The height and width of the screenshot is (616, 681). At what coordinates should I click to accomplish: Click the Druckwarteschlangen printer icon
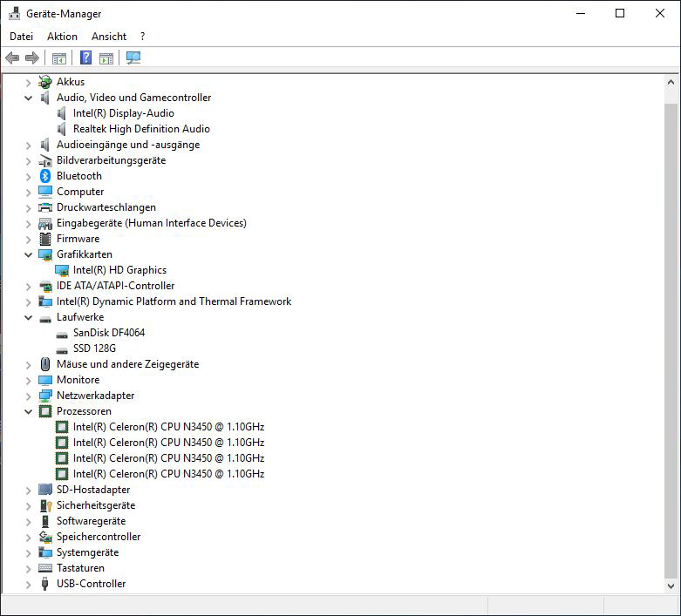click(x=45, y=207)
